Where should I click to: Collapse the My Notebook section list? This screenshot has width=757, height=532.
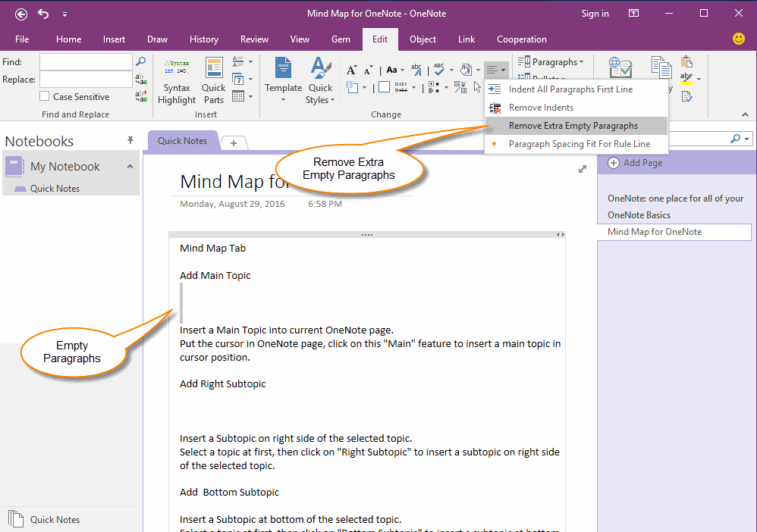tap(130, 167)
